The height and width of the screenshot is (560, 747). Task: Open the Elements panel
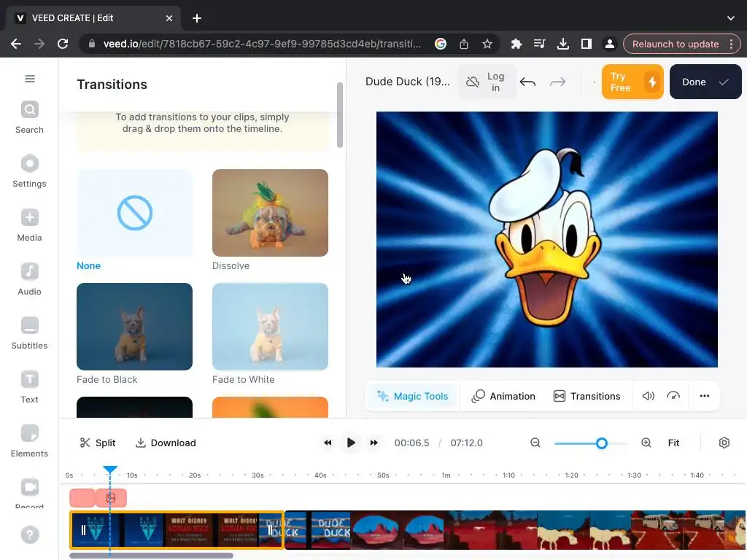(29, 441)
